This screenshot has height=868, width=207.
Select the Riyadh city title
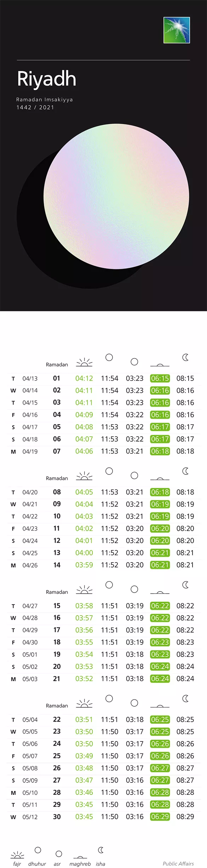pos(47,79)
